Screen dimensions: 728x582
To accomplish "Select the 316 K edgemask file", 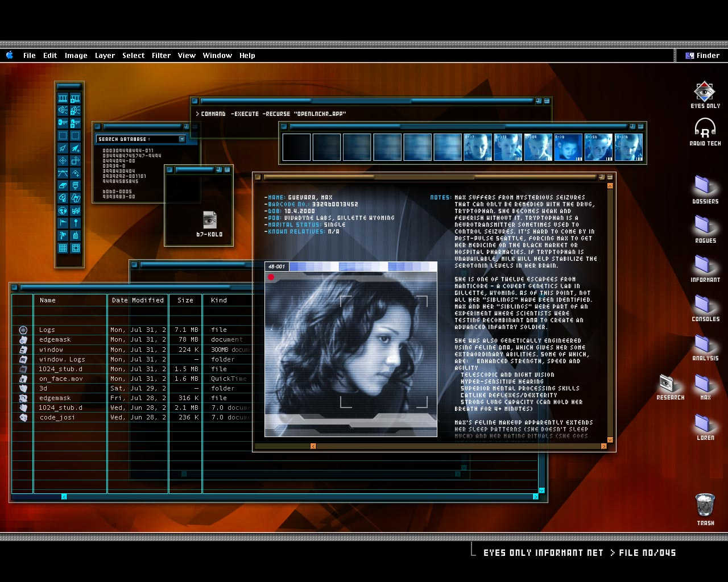I will pyautogui.click(x=131, y=398).
